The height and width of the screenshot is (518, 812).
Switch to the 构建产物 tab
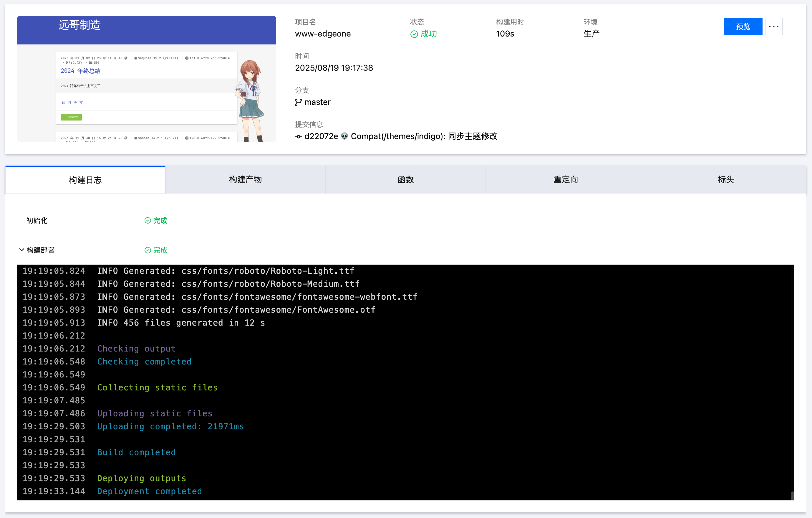tap(245, 179)
